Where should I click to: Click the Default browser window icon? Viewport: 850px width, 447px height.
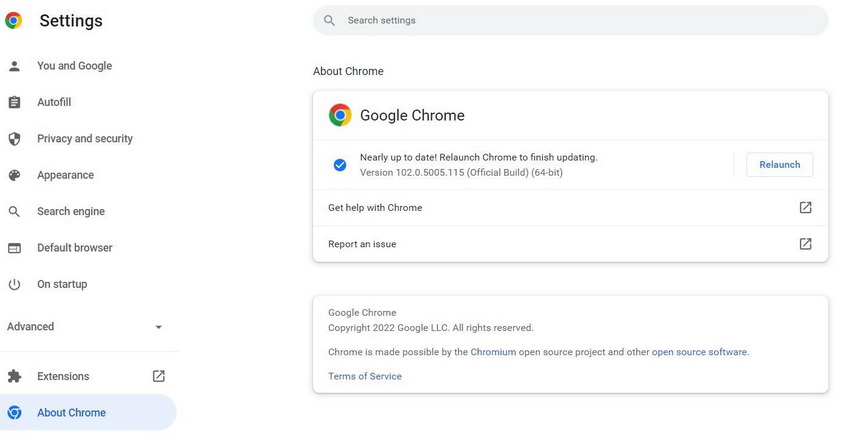[14, 248]
